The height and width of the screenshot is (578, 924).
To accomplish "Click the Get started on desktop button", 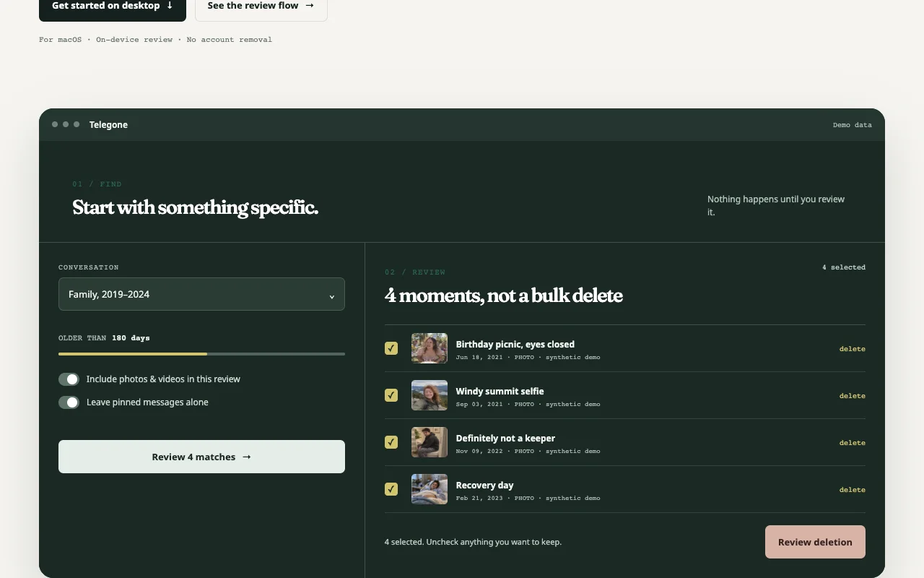I will point(113,7).
